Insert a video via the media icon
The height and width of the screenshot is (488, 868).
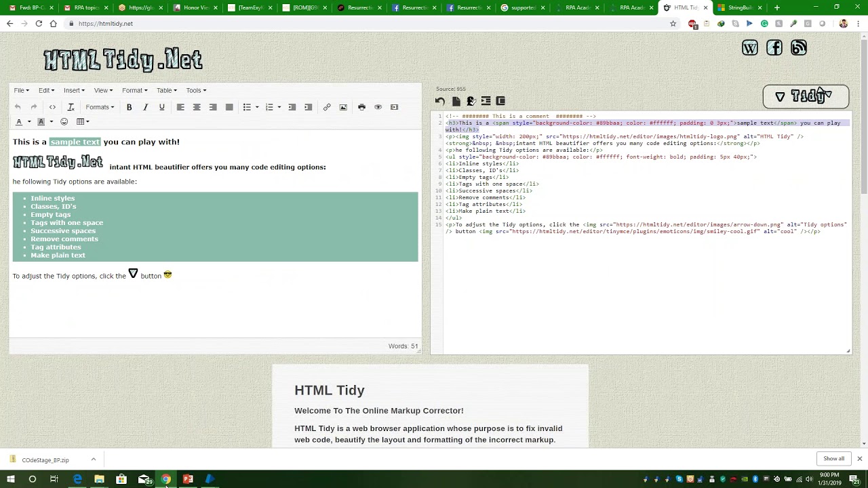coord(394,107)
